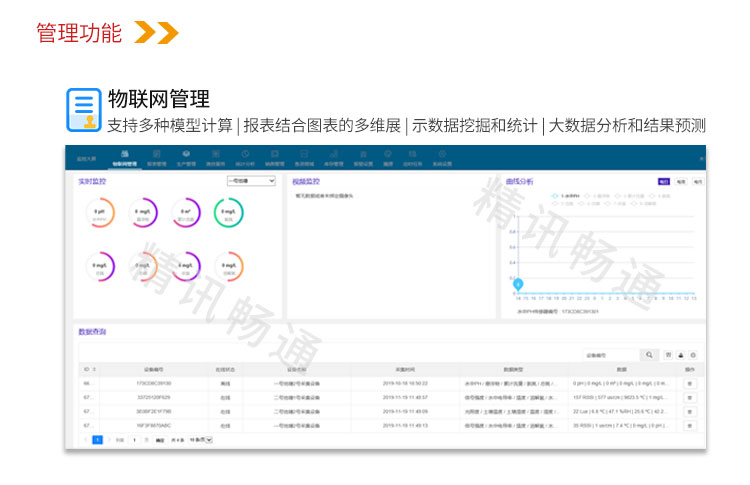
Task: Select the 每日 period option in 曲线分析
Action: tap(664, 182)
